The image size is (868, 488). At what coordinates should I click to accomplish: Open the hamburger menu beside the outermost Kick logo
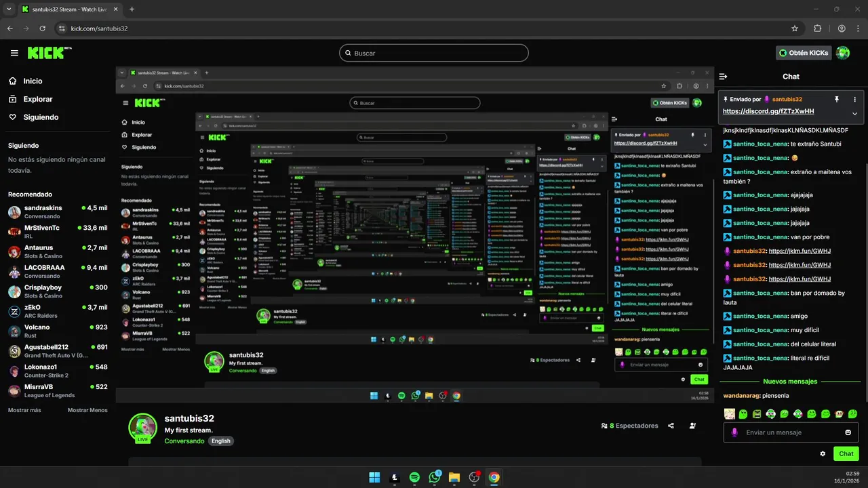14,53
